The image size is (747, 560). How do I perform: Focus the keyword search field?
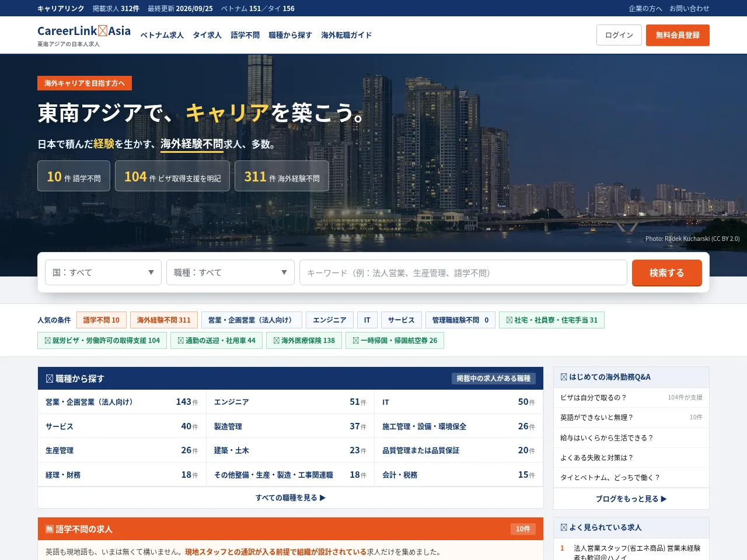(463, 272)
